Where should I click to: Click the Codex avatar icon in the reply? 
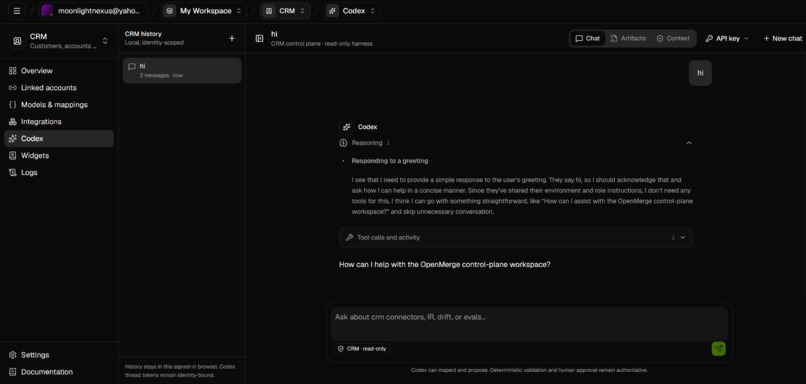click(x=346, y=126)
